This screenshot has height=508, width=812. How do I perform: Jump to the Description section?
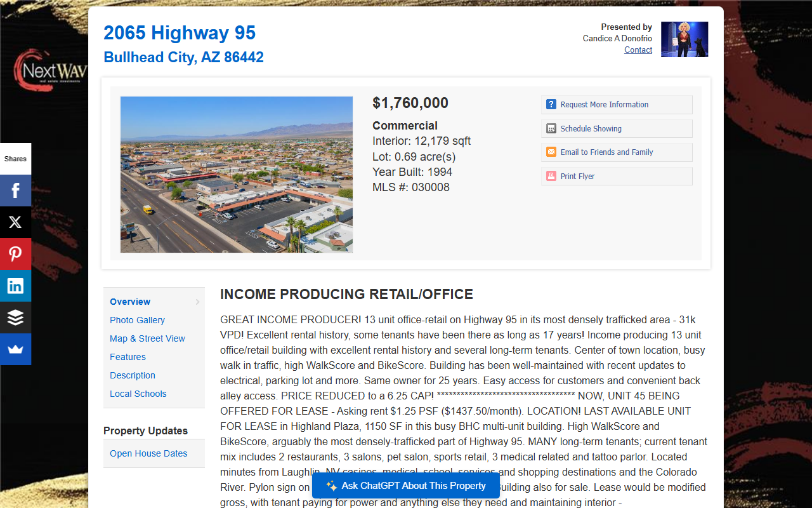pos(132,375)
